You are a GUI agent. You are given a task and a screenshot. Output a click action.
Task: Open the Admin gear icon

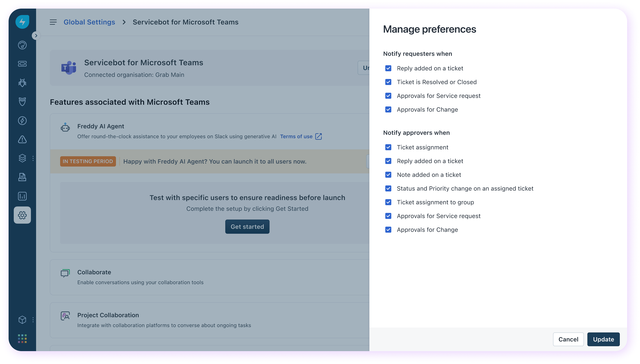pos(22,215)
